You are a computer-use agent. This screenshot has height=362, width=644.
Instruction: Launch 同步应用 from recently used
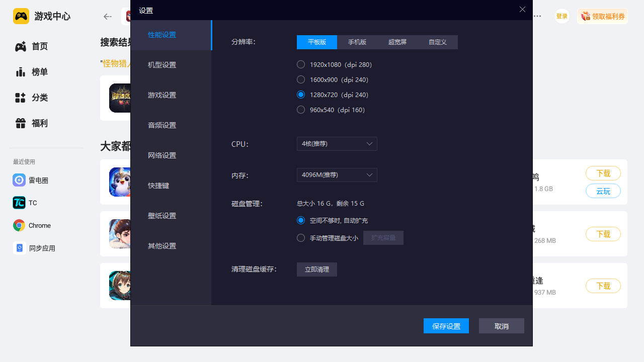(x=34, y=248)
